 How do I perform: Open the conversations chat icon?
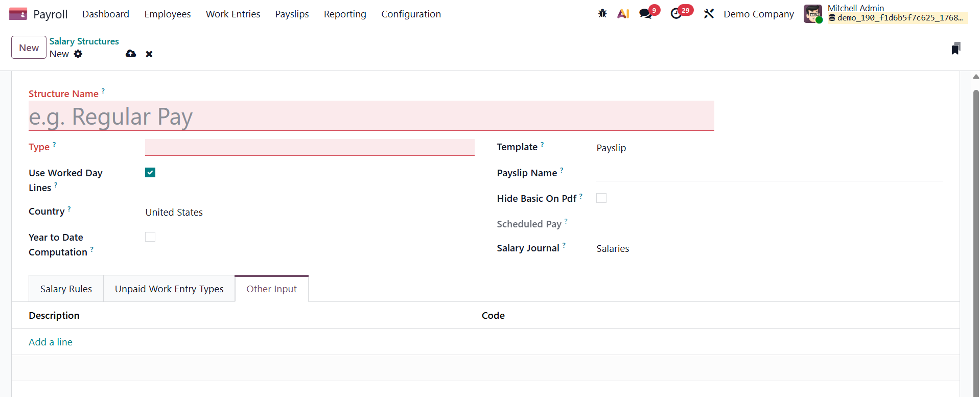tap(646, 14)
